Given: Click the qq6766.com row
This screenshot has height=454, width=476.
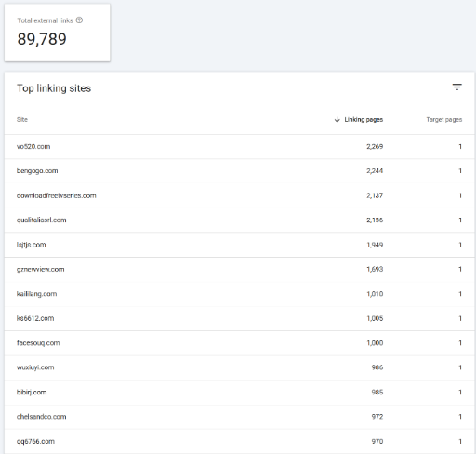Looking at the screenshot, I should tap(239, 441).
